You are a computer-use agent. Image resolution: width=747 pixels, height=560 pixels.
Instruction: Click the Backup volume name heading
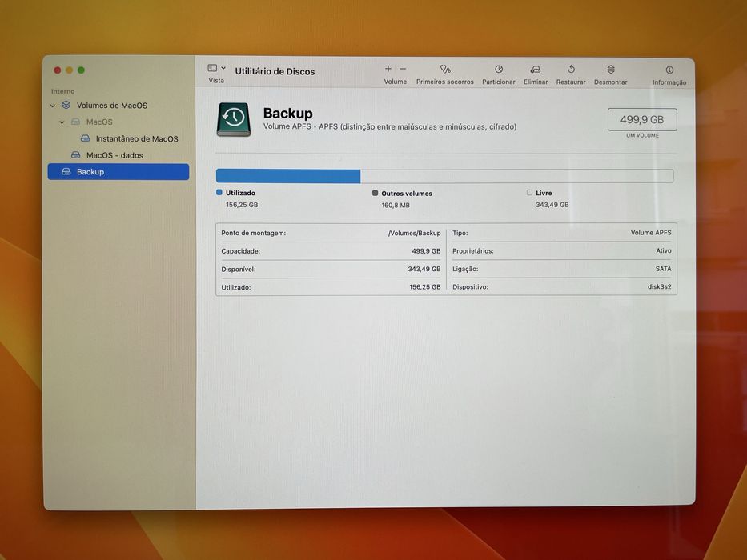click(x=287, y=114)
